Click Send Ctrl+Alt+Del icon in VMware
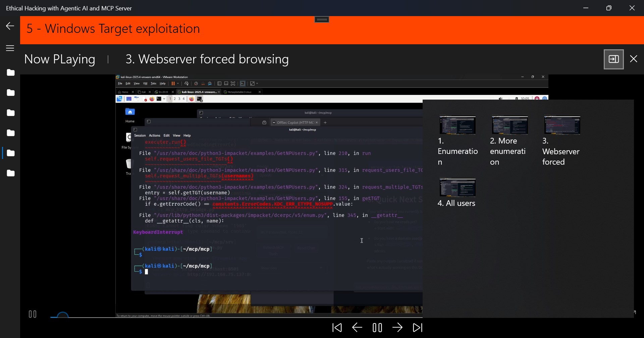The image size is (644, 338). click(x=186, y=83)
